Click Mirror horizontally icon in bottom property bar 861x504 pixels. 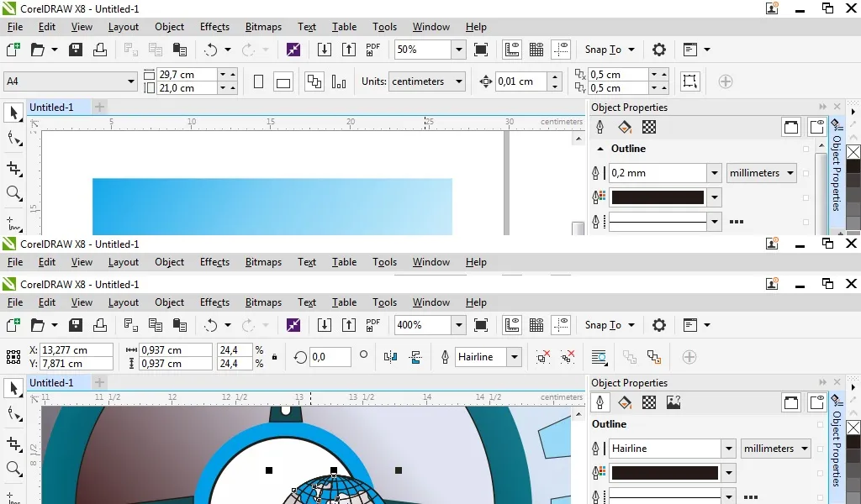(390, 357)
